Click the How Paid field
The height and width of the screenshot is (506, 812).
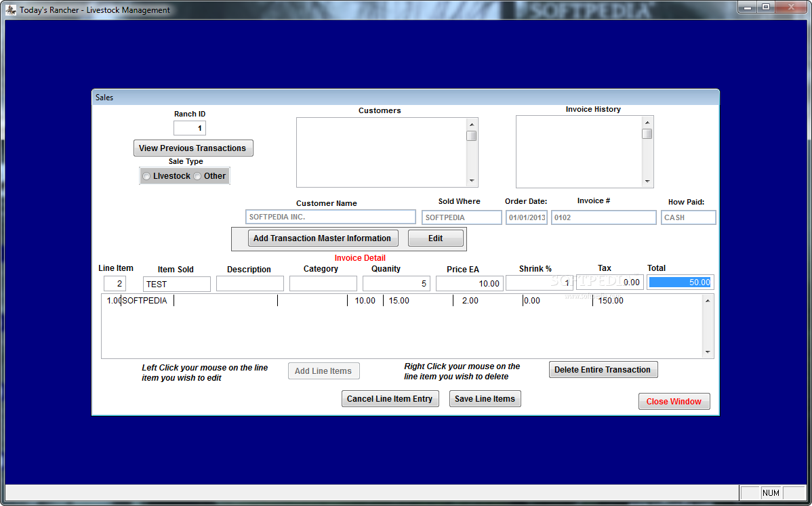[688, 217]
